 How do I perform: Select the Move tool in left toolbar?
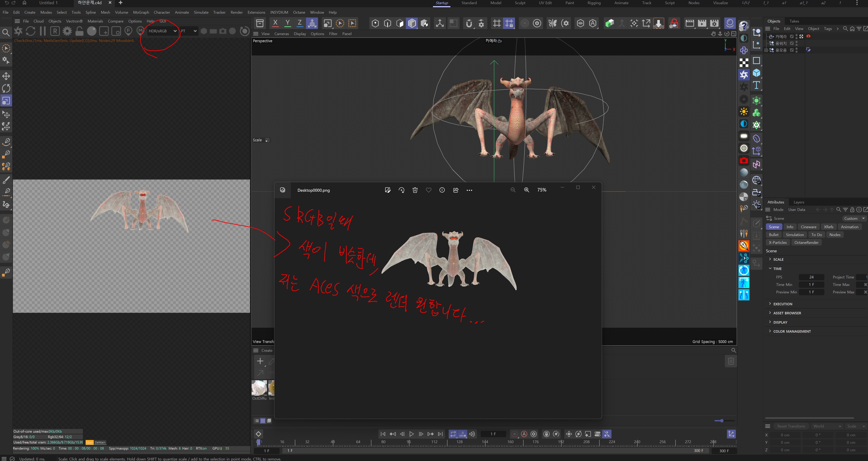click(x=6, y=76)
